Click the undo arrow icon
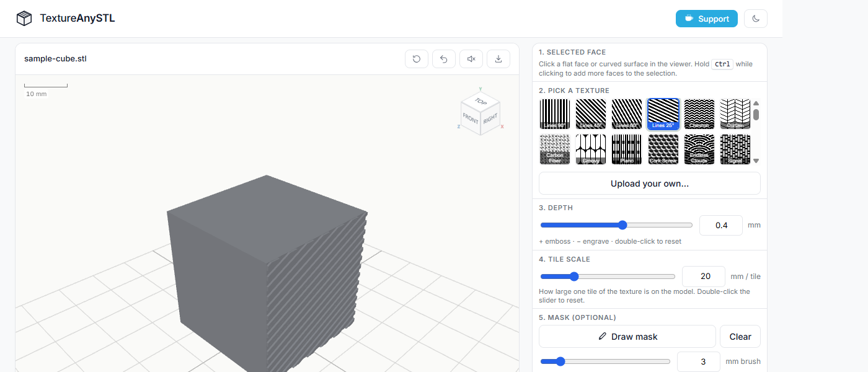Viewport: 868px width, 372px height. pos(444,59)
